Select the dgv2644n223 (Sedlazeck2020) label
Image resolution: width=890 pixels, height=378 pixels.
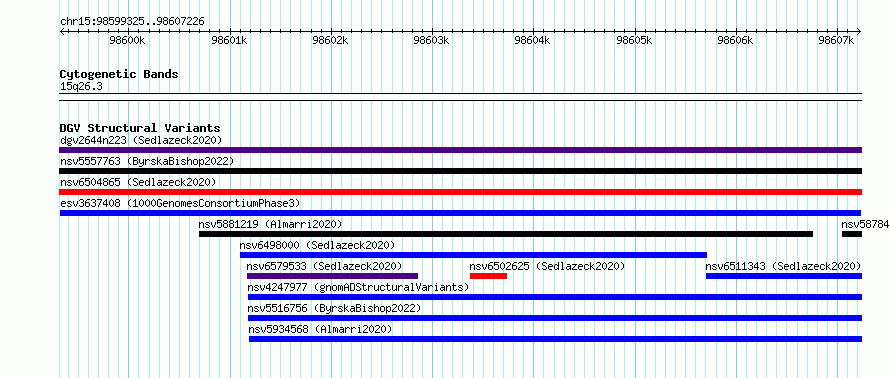[x=141, y=140]
